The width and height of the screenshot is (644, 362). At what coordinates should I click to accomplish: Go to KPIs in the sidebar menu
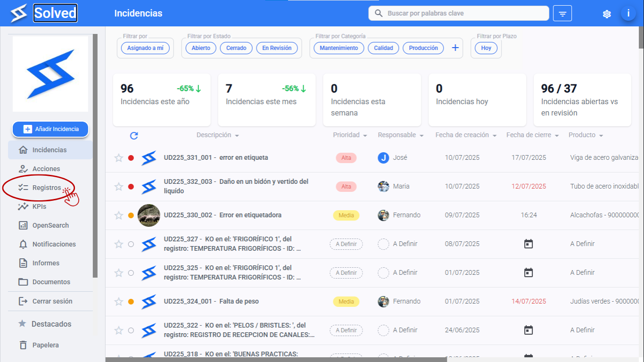click(39, 206)
